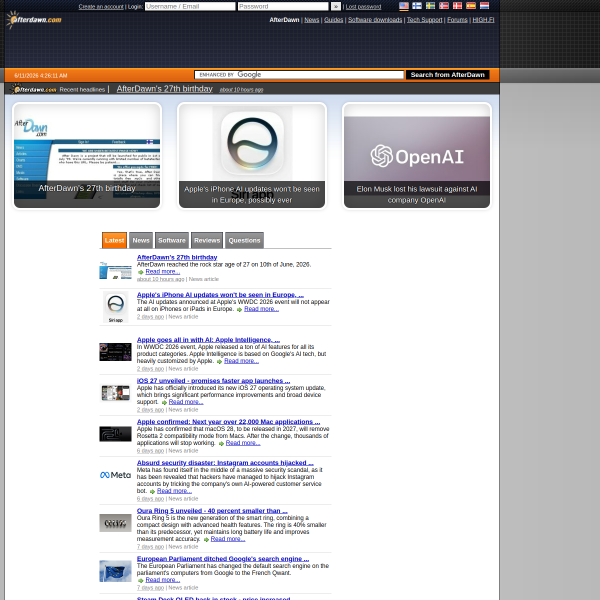Screen dimensions: 600x600
Task: Click the green arrow icon in Oura Ring article
Action: tap(206, 540)
